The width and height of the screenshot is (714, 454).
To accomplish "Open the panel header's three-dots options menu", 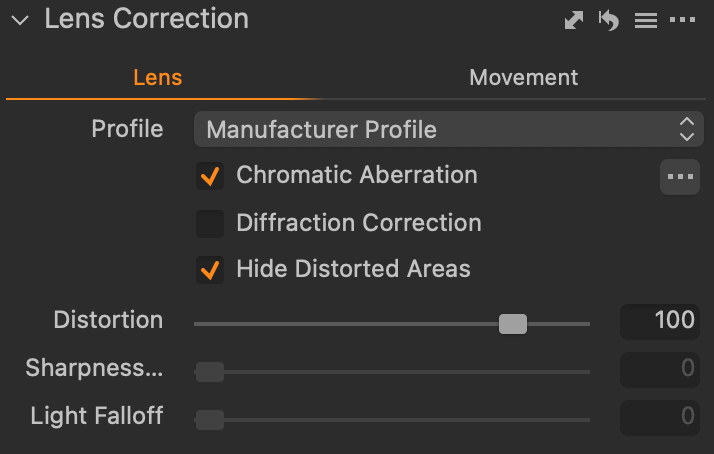I will point(682,20).
